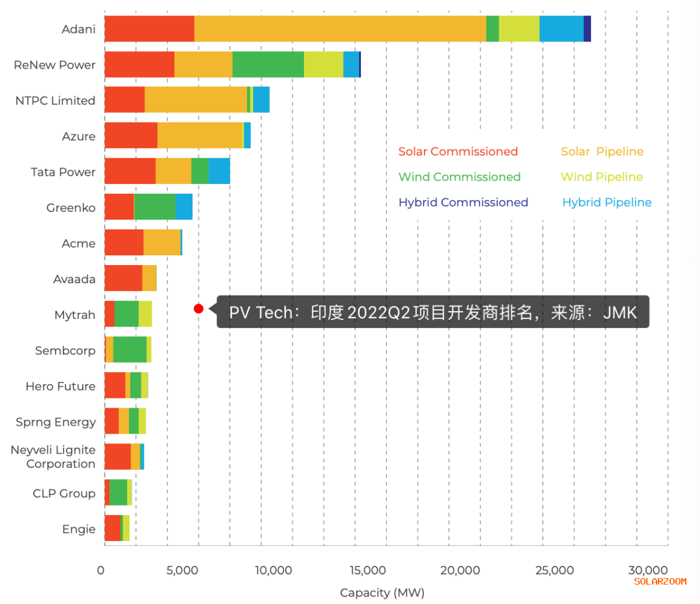This screenshot has height=604, width=700.
Task: Click the Hybrid Pipeline legend label
Action: 606,202
